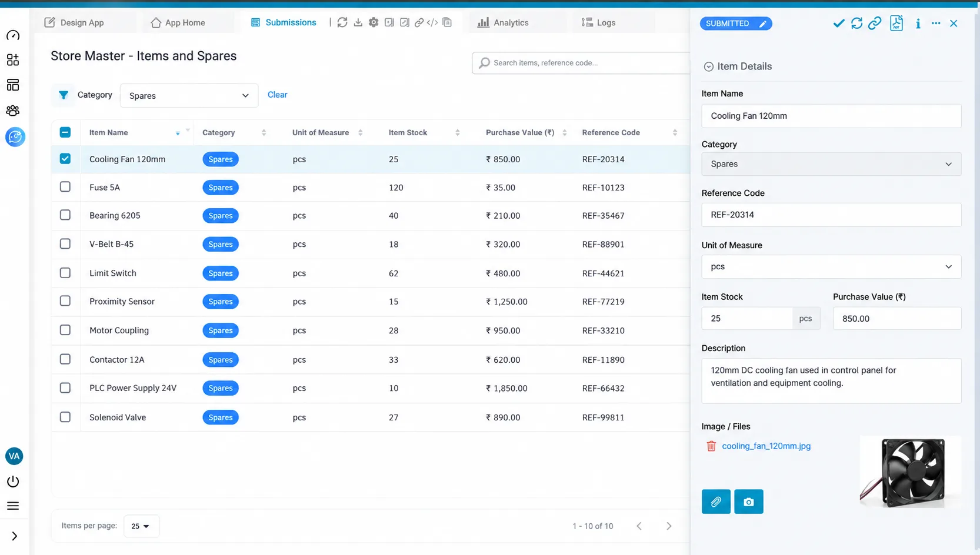Screen dimensions: 980x555
Task: Switch to the Design App tab
Action: (x=74, y=22)
